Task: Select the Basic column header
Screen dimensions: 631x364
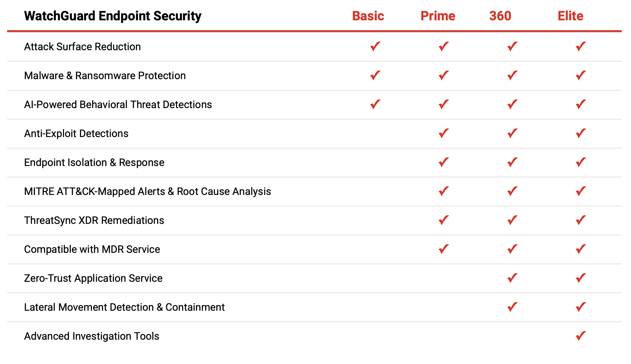Action: point(368,16)
